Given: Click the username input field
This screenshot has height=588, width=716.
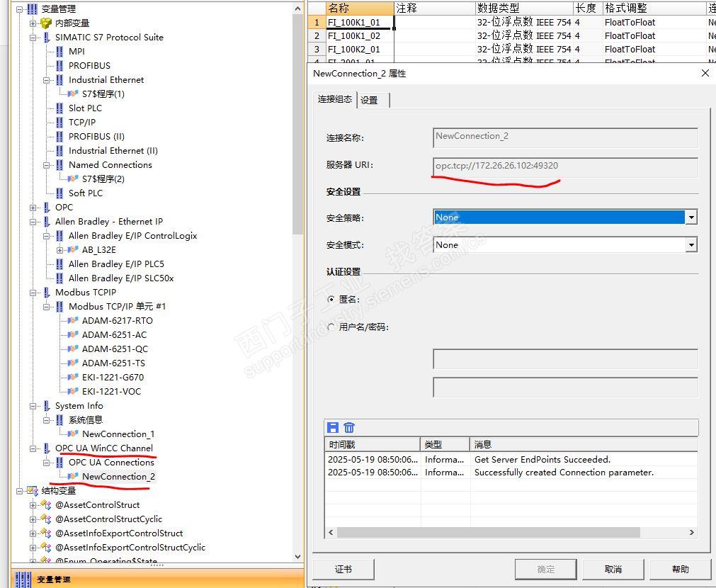Looking at the screenshot, I should (x=565, y=358).
